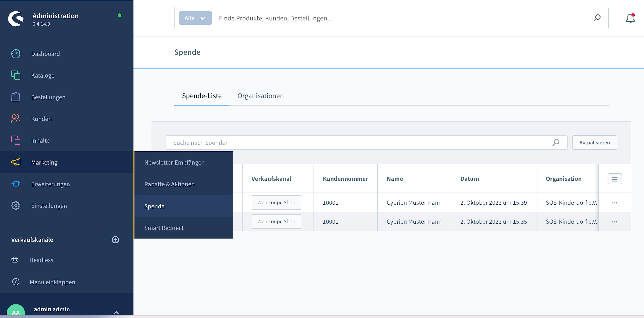Open Kunden menu item
Screen dimensions: 644x318
pyautogui.click(x=41, y=119)
